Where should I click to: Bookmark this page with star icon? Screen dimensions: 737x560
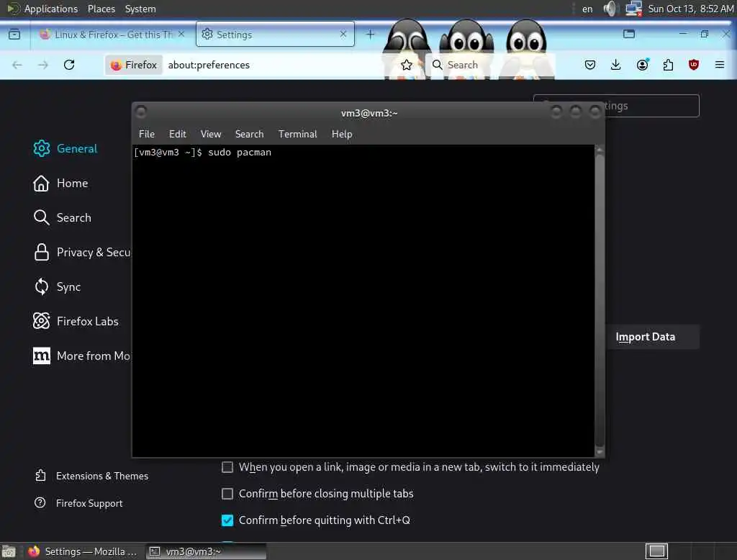pos(407,65)
